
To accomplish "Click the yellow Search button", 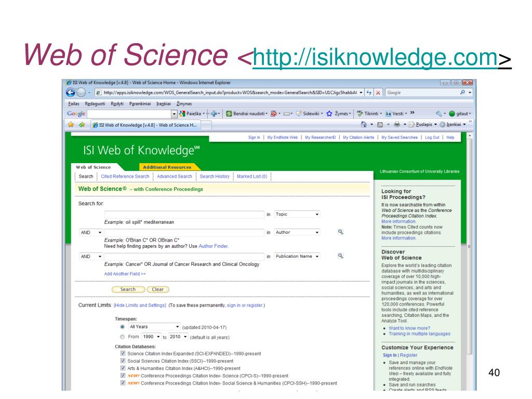I will click(128, 289).
